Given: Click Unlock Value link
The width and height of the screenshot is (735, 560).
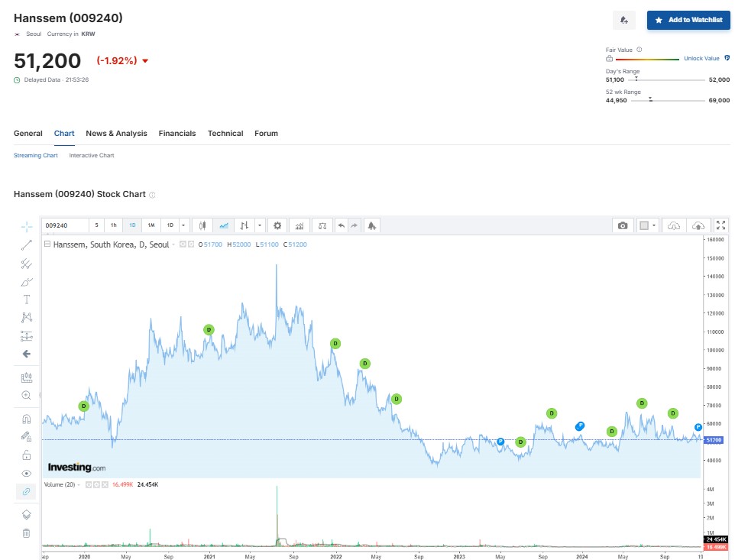Looking at the screenshot, I should (701, 59).
